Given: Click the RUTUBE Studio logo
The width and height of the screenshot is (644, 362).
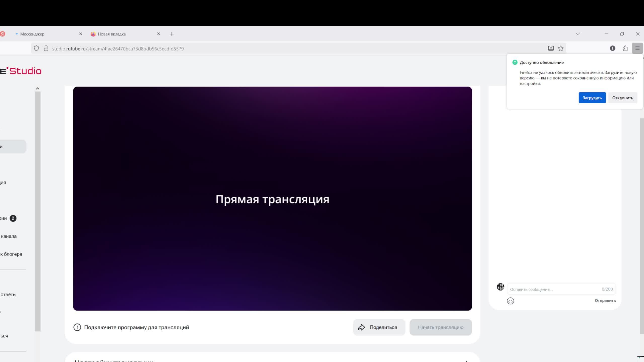Looking at the screenshot, I should [21, 71].
